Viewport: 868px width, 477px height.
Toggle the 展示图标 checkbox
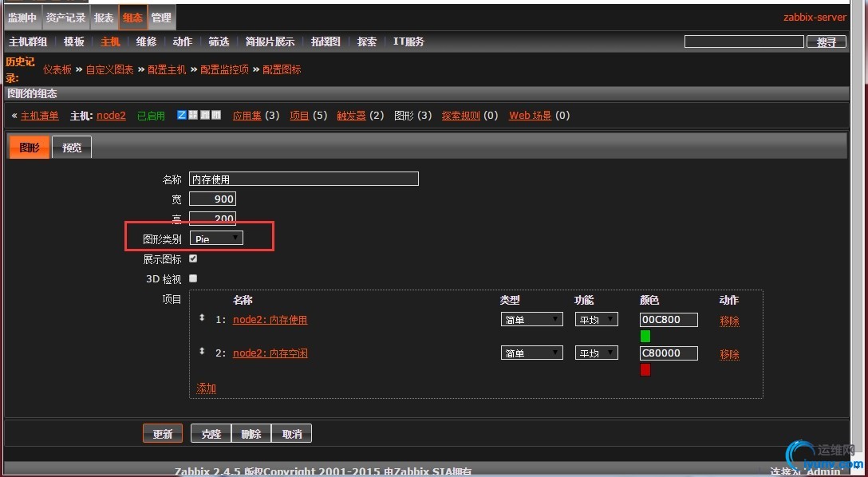pyautogui.click(x=193, y=258)
